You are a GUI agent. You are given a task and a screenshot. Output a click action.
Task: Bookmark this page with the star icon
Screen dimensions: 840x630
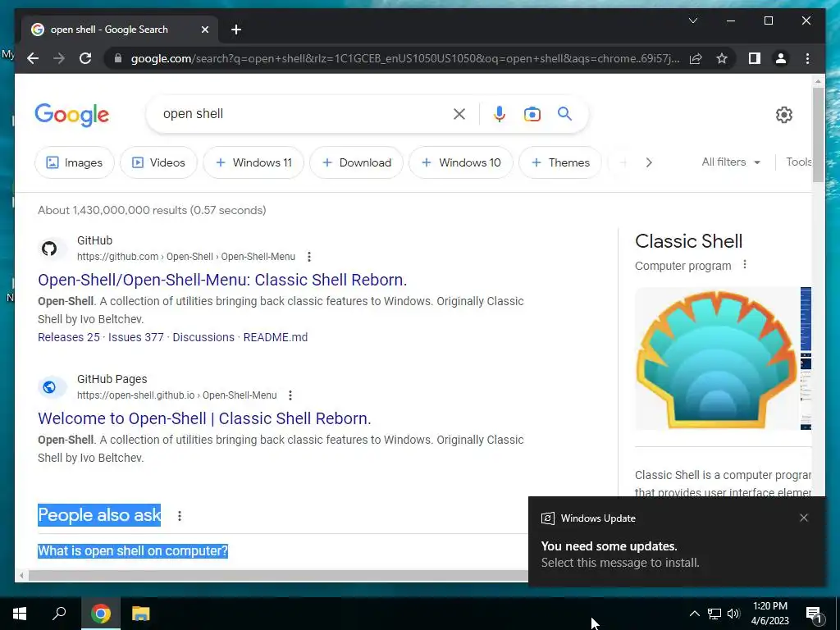tap(722, 58)
